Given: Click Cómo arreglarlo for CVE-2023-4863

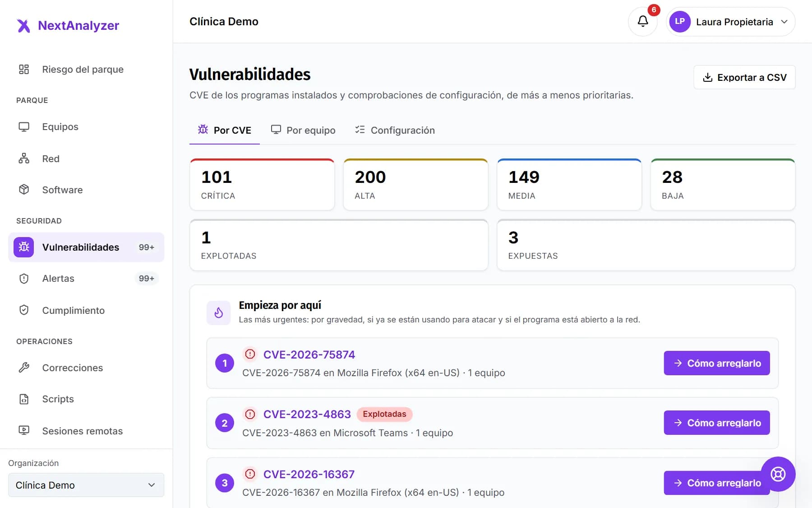Looking at the screenshot, I should [x=717, y=423].
